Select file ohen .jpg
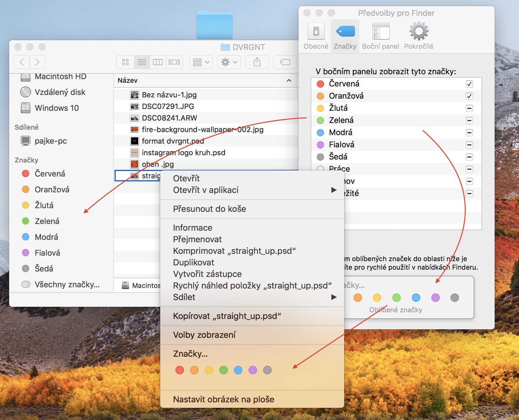This screenshot has height=420, width=519. pos(158,164)
